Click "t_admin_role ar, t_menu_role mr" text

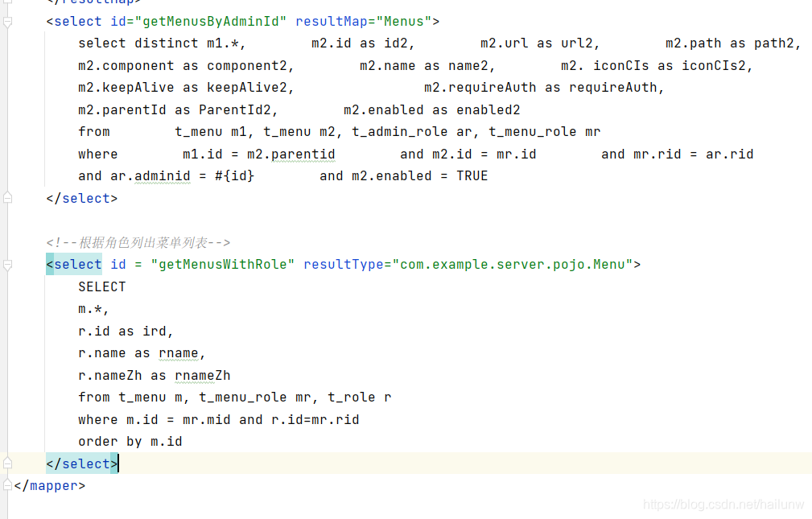476,132
